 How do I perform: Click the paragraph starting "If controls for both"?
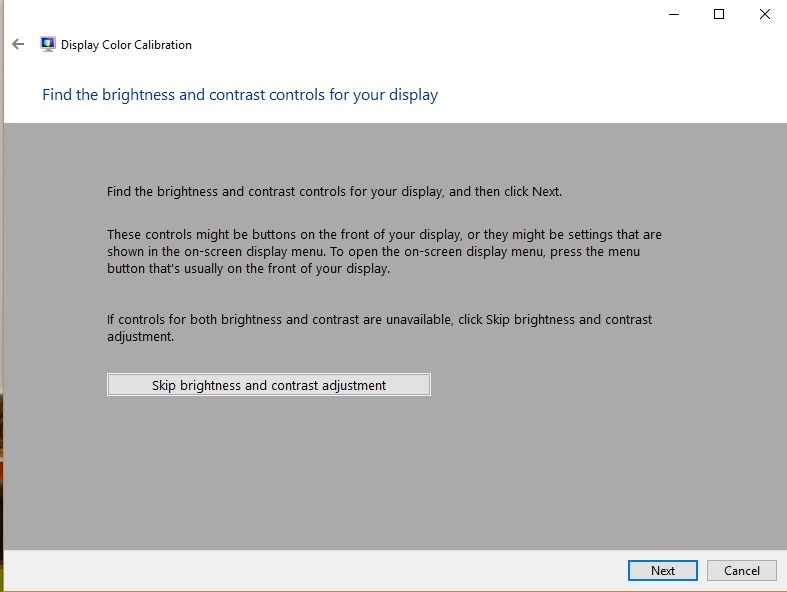[x=379, y=328]
